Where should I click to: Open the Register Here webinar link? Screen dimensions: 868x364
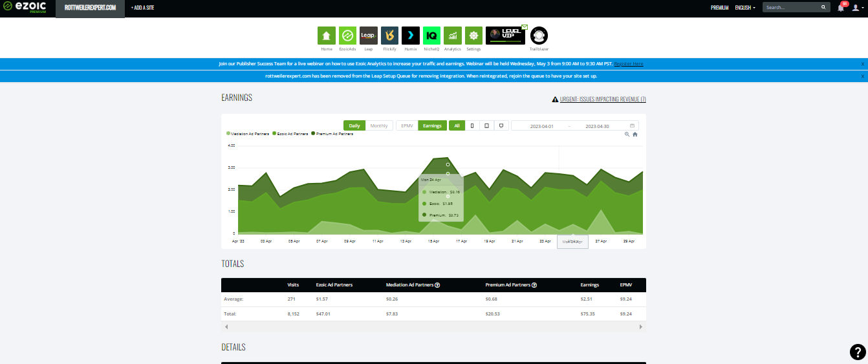click(x=629, y=64)
